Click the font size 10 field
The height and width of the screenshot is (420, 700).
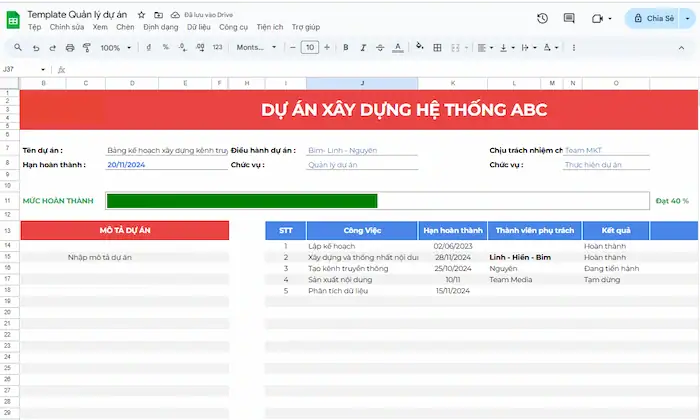click(310, 47)
